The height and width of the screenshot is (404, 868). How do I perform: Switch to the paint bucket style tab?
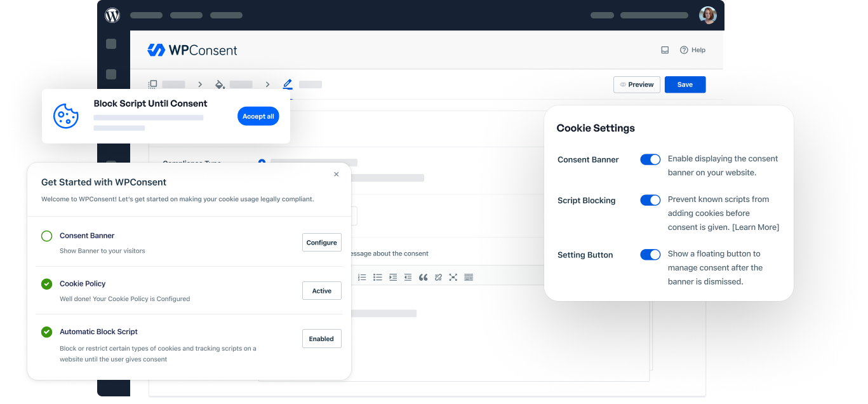tap(220, 84)
